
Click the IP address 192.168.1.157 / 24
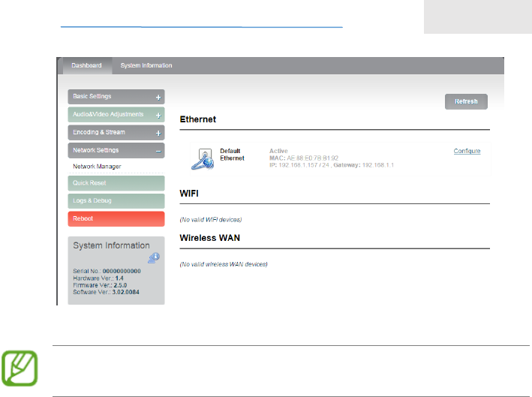304,165
